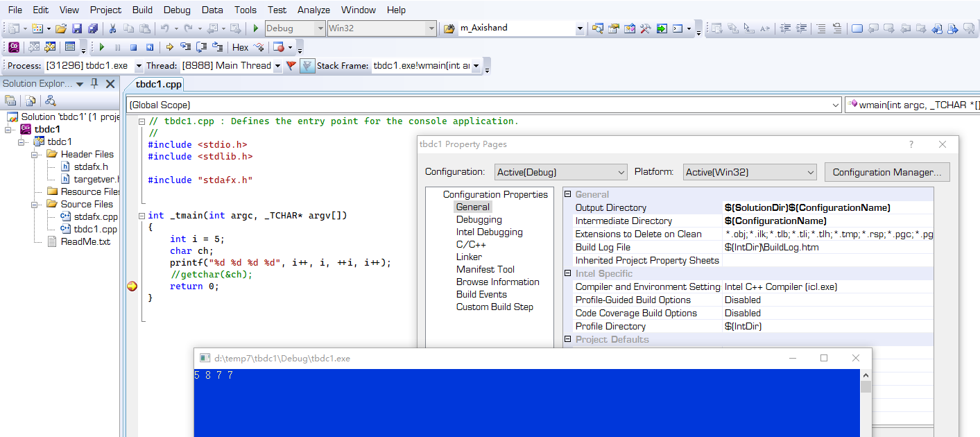The image size is (980, 437).
Task: Click the Step Into icon
Action: click(185, 47)
